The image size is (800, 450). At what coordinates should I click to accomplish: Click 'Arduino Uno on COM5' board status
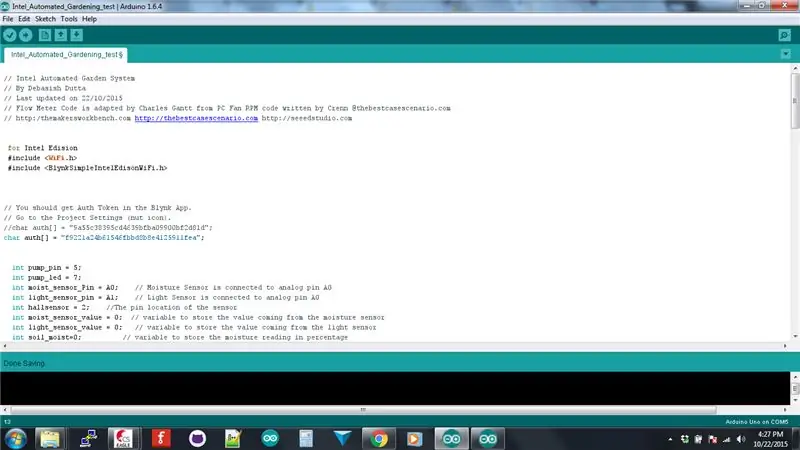pyautogui.click(x=757, y=422)
